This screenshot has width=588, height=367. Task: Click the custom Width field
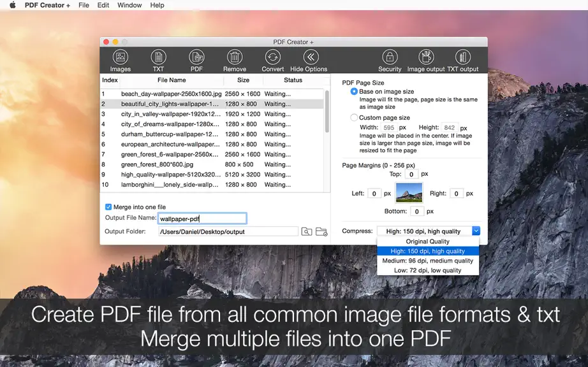[x=388, y=127]
